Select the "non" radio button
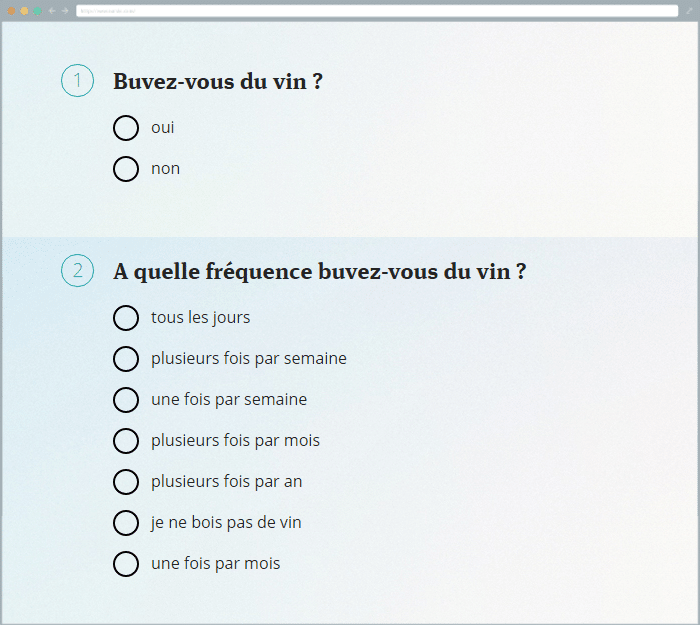700x625 pixels. click(x=126, y=169)
